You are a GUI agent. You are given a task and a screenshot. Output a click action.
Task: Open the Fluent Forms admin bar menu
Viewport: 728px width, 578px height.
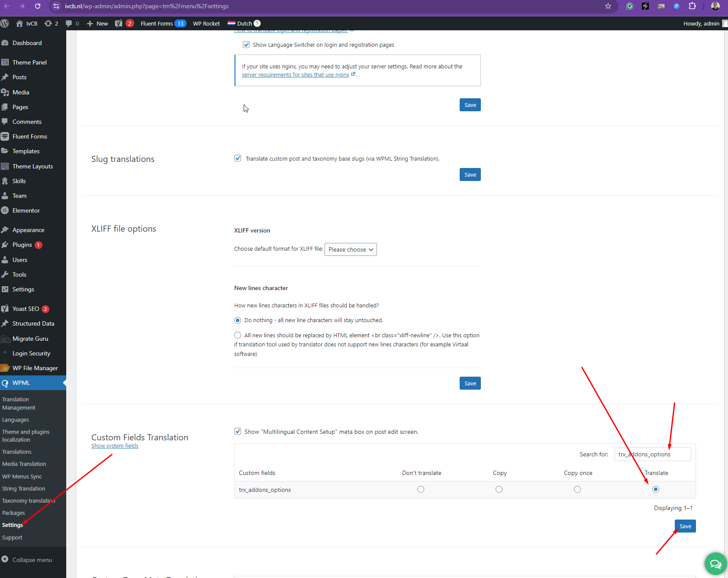[163, 23]
